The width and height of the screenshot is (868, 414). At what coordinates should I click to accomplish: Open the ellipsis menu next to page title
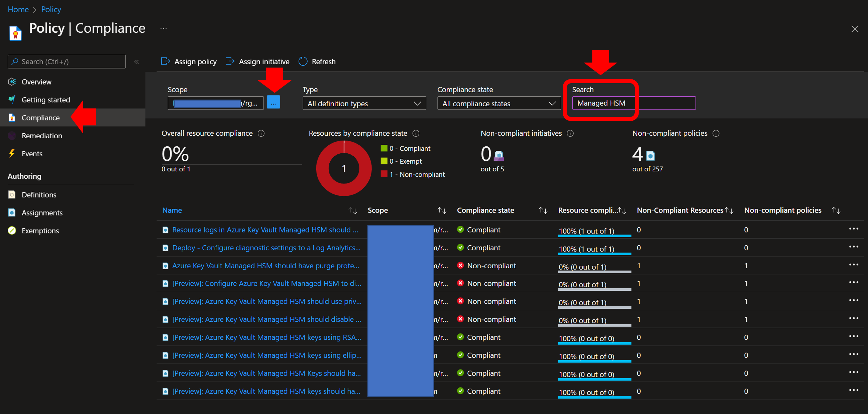[x=164, y=28]
